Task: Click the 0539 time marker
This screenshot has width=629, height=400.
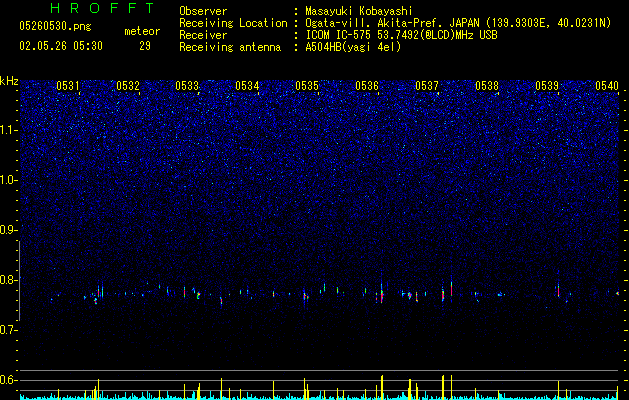Action: tap(547, 85)
